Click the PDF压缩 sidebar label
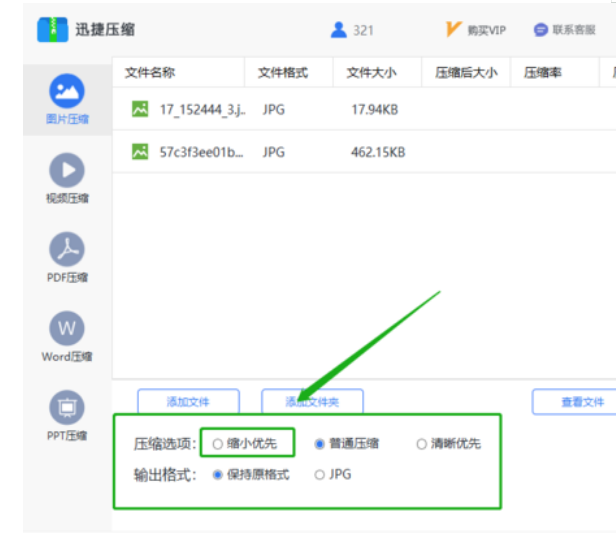 point(67,277)
